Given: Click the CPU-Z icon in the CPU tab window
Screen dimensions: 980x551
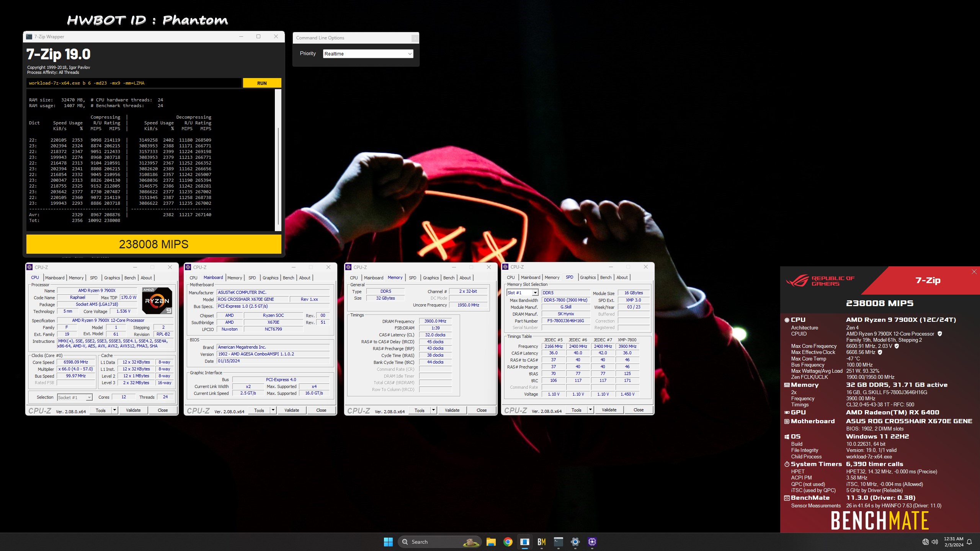Looking at the screenshot, I should click(29, 267).
